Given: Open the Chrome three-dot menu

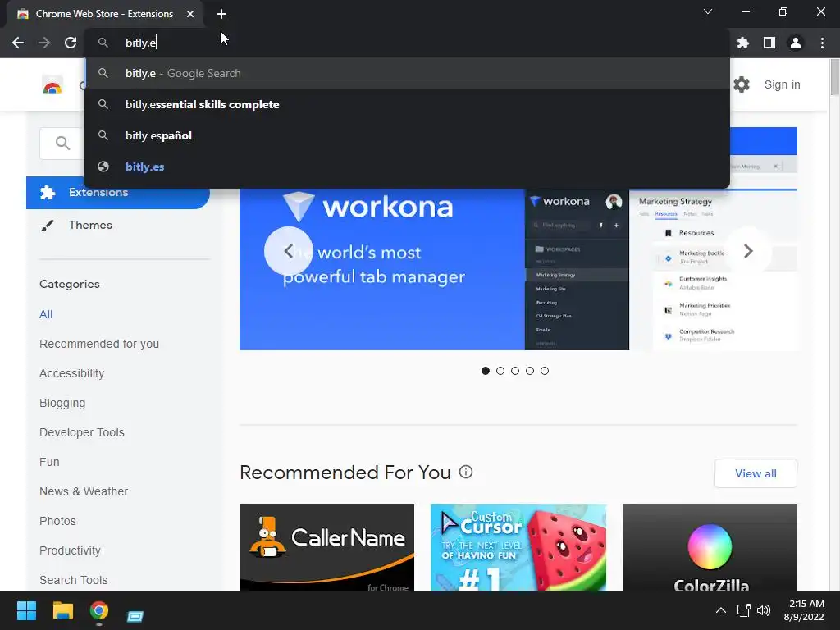Looking at the screenshot, I should [822, 43].
